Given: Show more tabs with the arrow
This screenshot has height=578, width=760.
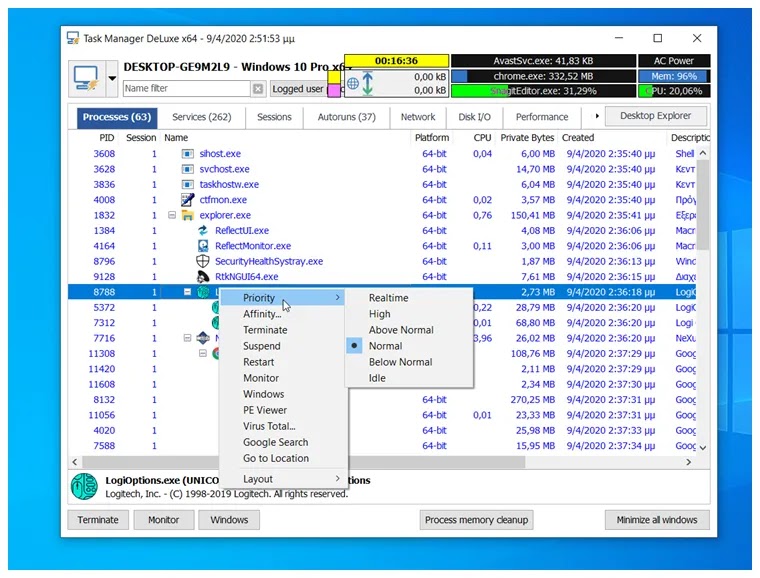Looking at the screenshot, I should point(597,116).
